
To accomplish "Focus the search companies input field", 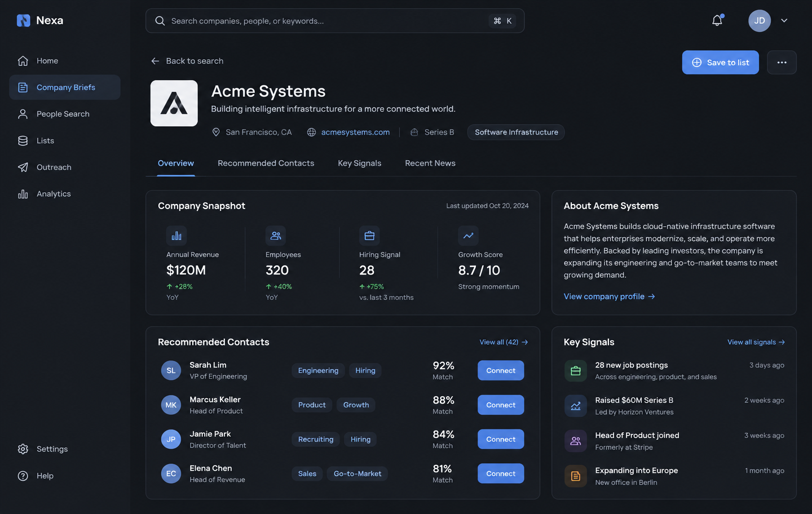I will coord(335,21).
